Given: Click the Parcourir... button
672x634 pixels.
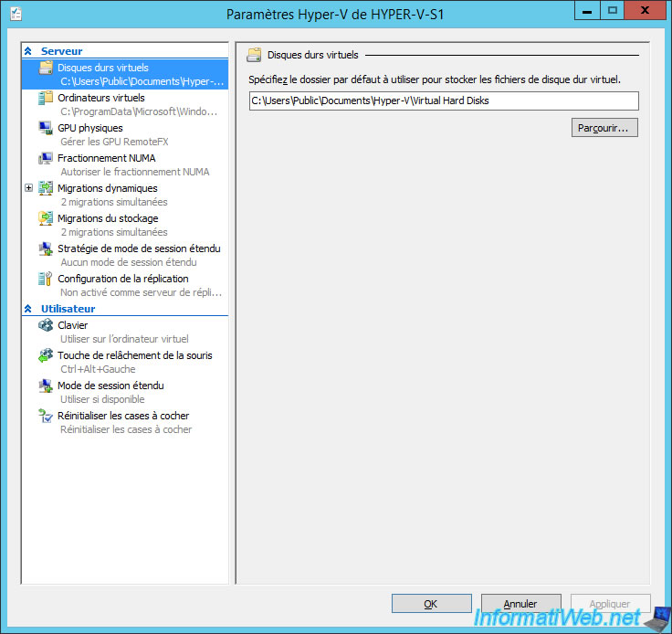Looking at the screenshot, I should pos(604,128).
